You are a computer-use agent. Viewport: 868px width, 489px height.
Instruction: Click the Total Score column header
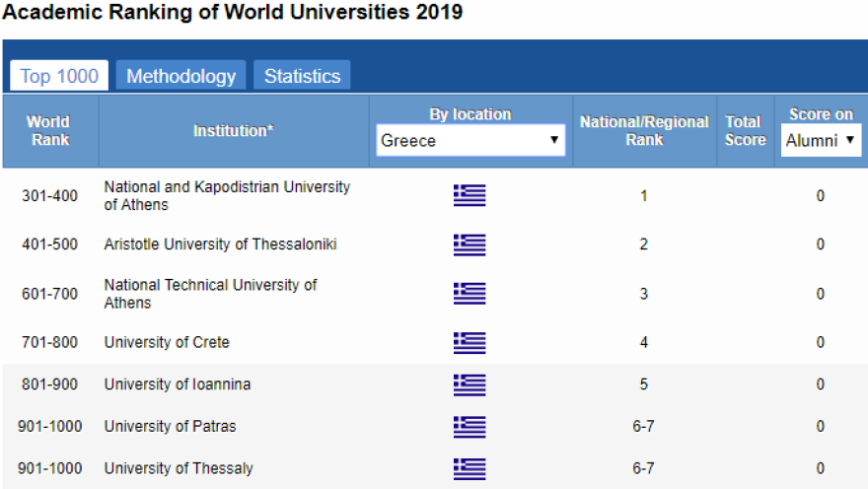pyautogui.click(x=745, y=131)
